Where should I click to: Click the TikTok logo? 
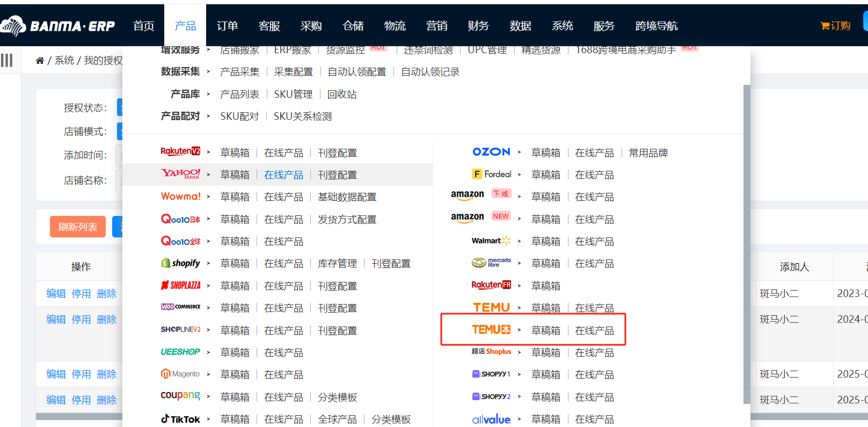(181, 419)
